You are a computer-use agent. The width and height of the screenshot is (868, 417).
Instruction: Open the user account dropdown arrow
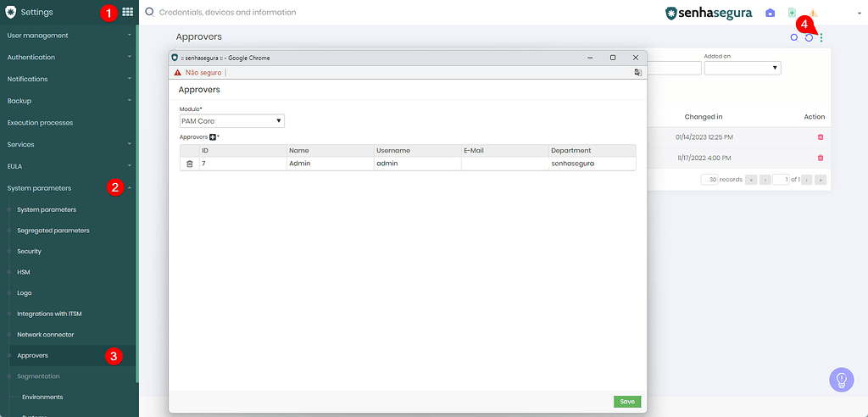pyautogui.click(x=860, y=14)
